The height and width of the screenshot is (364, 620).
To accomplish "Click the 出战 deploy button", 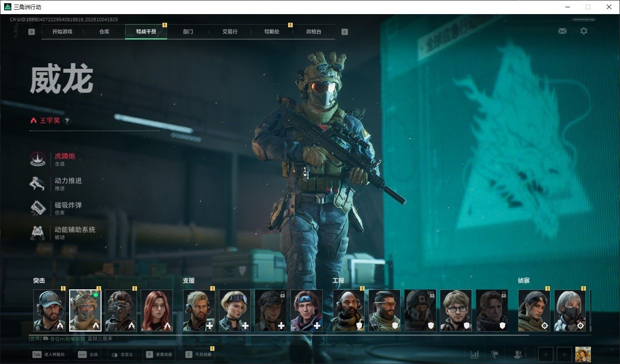I will tap(87, 354).
